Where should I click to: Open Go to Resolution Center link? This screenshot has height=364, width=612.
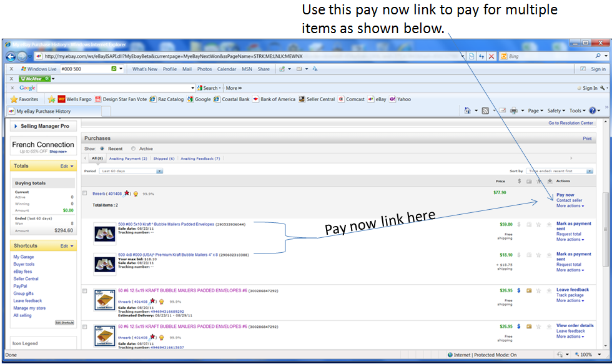click(570, 123)
